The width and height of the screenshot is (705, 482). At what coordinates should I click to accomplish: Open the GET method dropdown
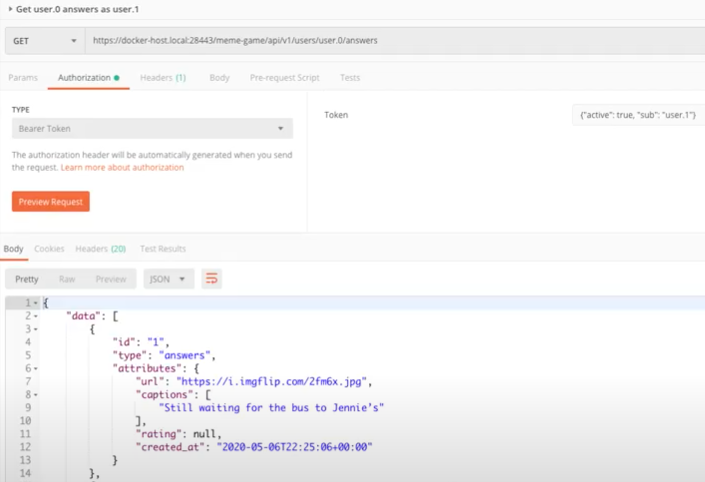pos(45,41)
